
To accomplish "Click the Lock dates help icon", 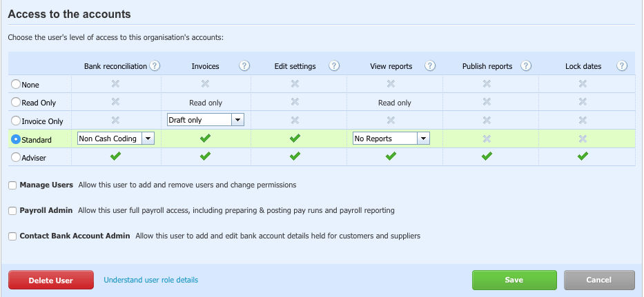I will click(622, 66).
